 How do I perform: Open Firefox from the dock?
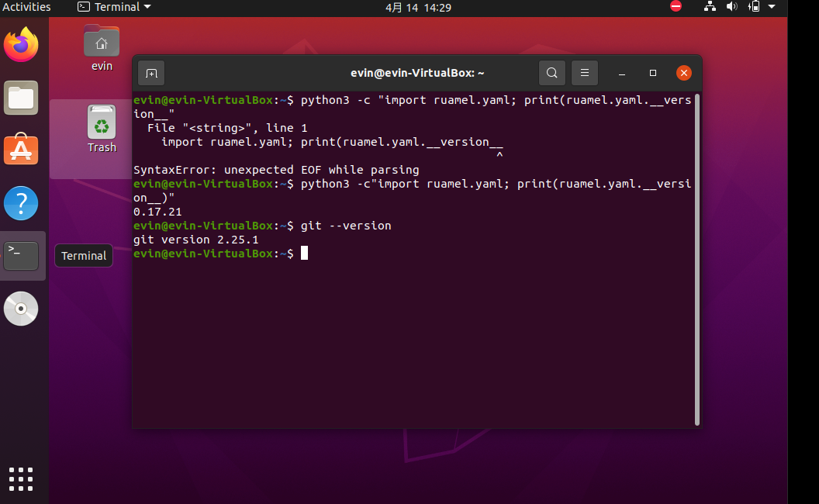pyautogui.click(x=21, y=45)
